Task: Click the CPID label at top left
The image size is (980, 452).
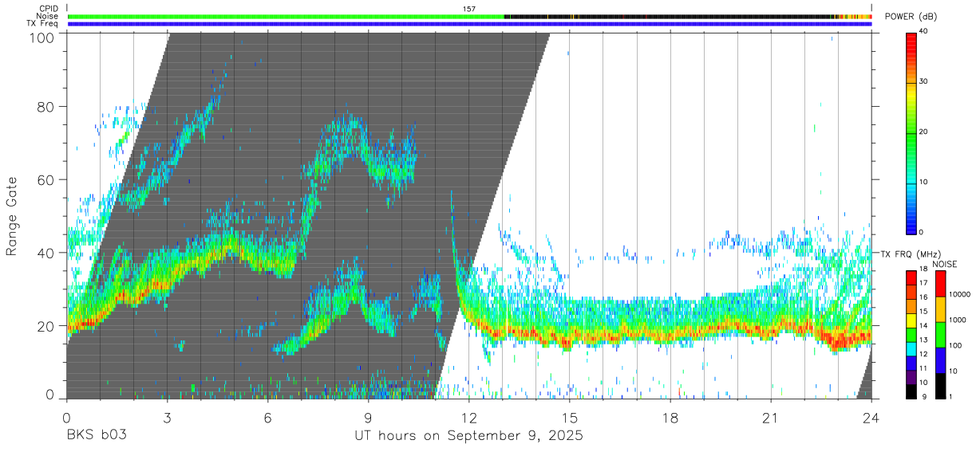Action: coord(49,9)
